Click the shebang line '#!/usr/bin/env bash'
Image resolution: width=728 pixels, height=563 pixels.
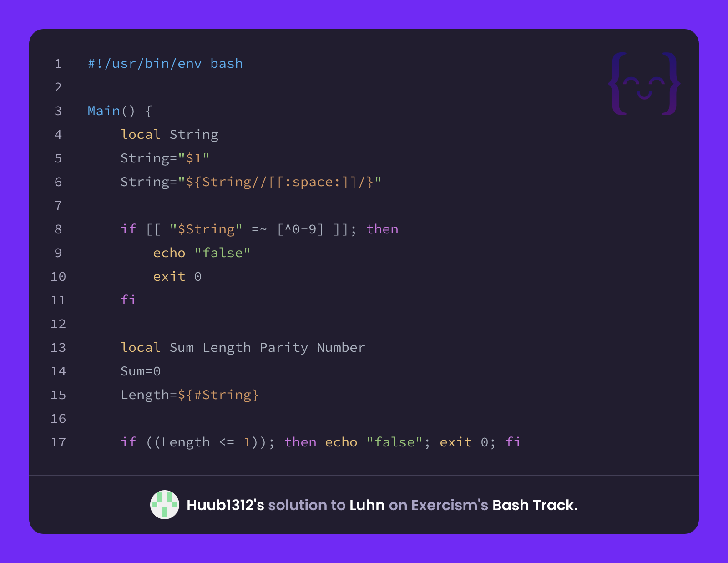click(x=165, y=64)
